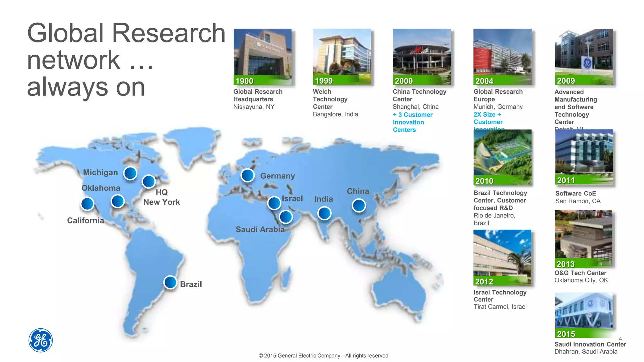Open the 2009 Advanced Manufacturing Center photo

pos(584,57)
